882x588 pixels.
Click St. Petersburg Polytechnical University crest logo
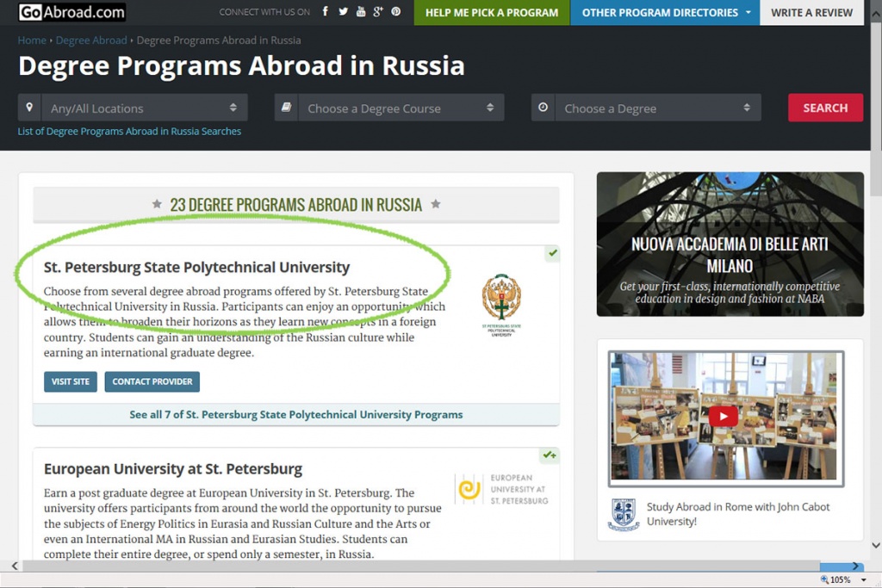tap(501, 305)
